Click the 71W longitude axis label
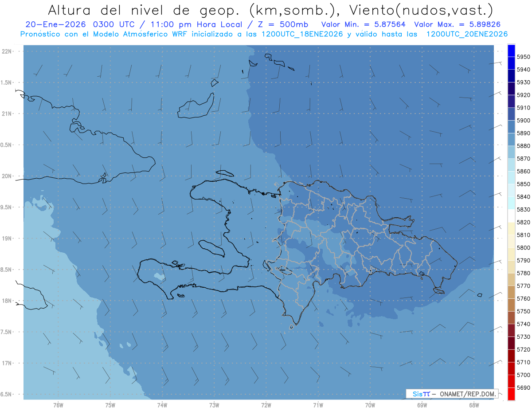This screenshot has width=532, height=411. point(318,405)
